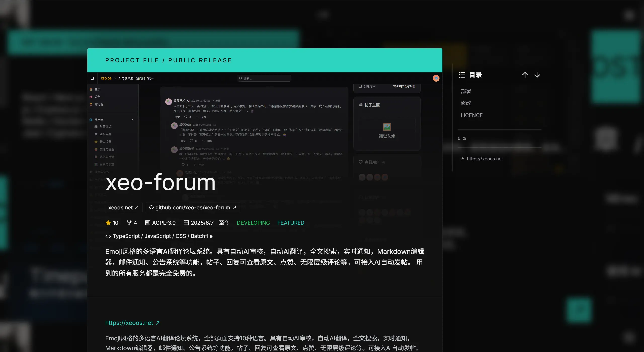Open the xeoos.net website button

(124, 208)
